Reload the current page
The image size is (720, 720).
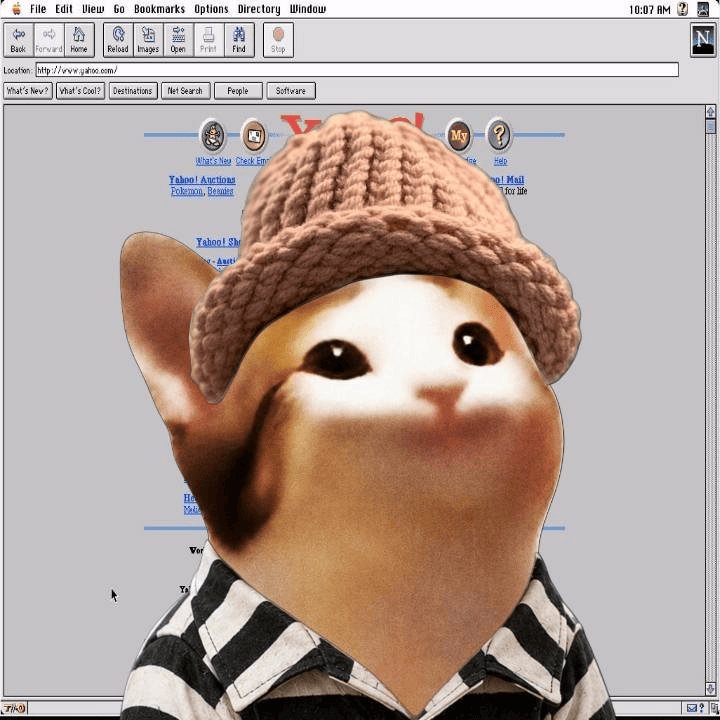(118, 40)
